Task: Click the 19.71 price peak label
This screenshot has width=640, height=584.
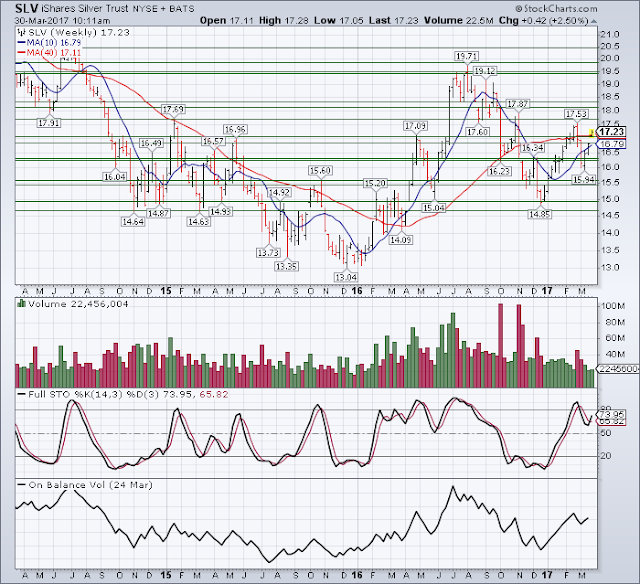Action: pyautogui.click(x=467, y=56)
